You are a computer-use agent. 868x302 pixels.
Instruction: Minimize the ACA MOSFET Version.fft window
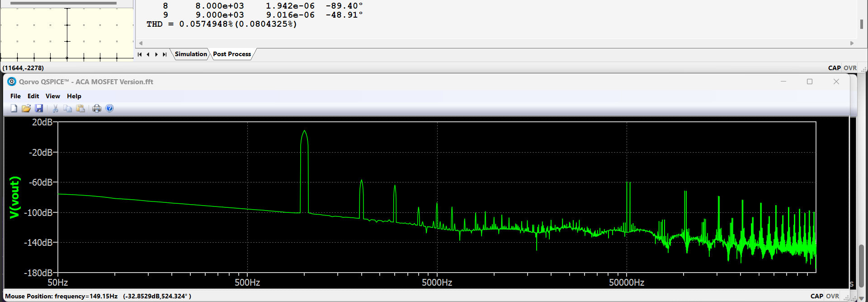pyautogui.click(x=783, y=81)
